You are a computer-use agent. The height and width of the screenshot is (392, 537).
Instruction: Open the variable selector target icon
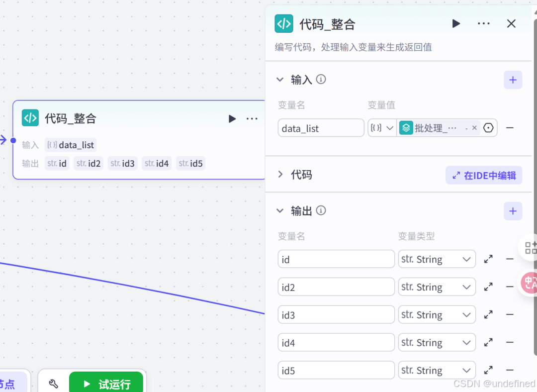(488, 128)
